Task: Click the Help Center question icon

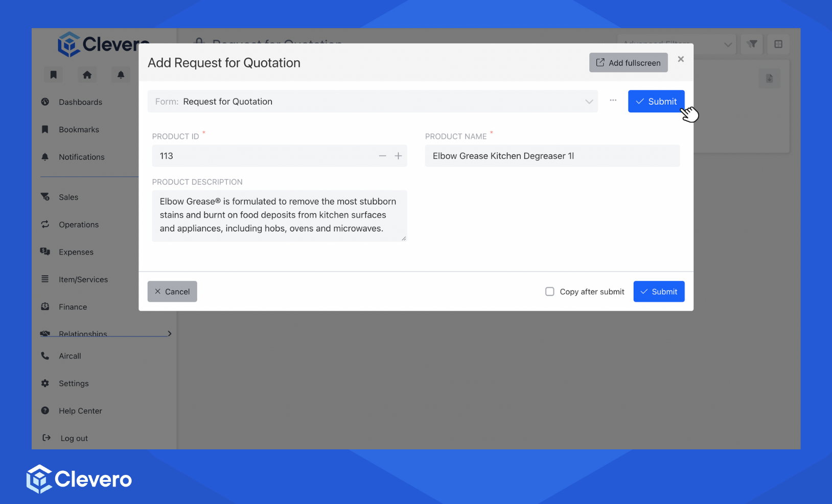Action: [45, 411]
